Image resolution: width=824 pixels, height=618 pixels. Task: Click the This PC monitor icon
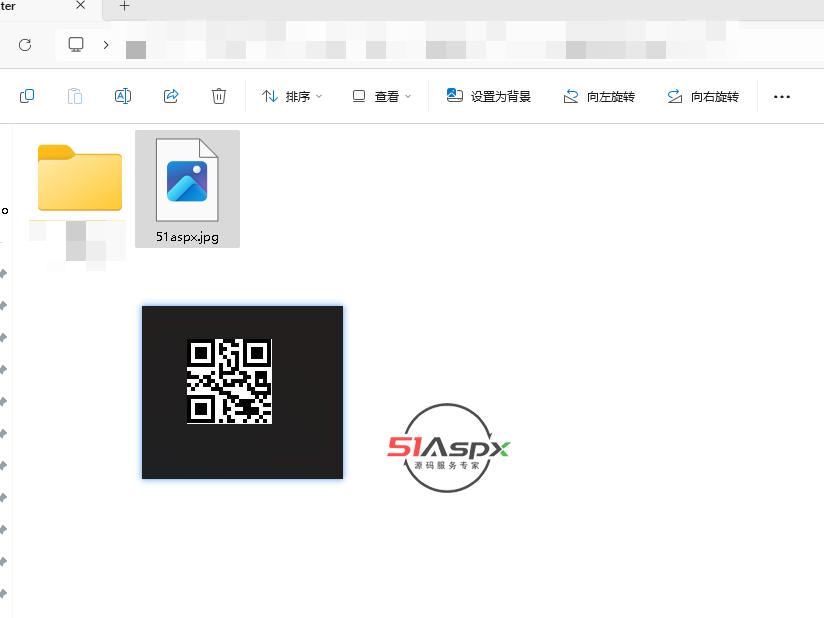76,45
